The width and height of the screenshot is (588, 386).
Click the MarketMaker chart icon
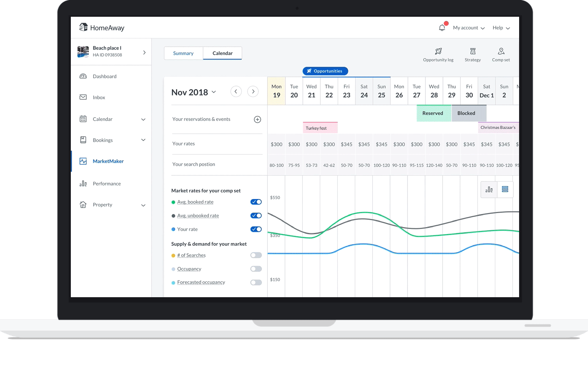click(83, 161)
